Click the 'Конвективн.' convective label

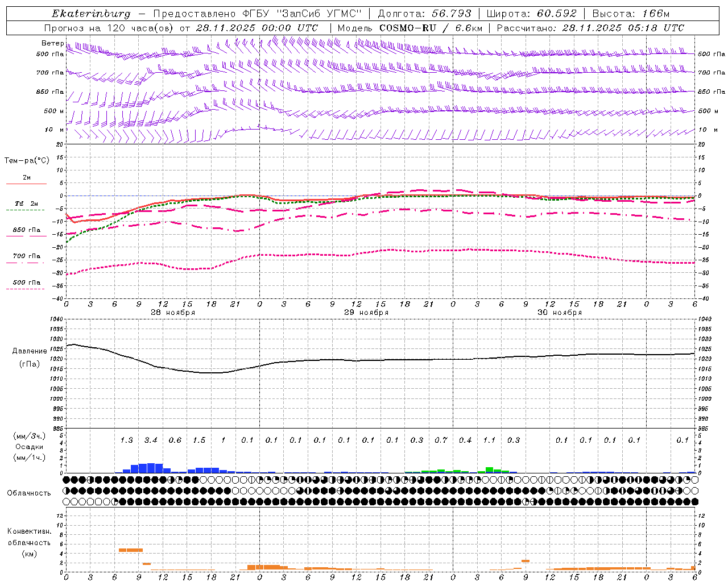pos(29,531)
